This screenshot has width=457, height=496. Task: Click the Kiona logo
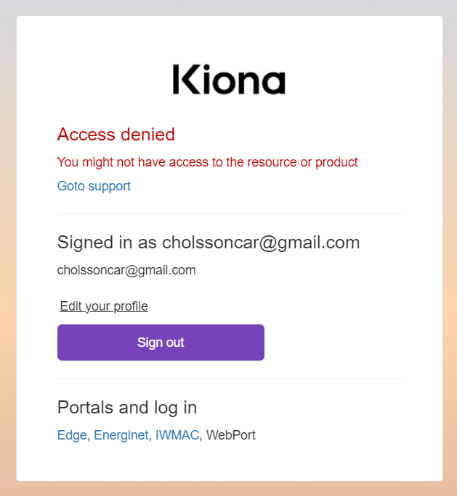(229, 79)
